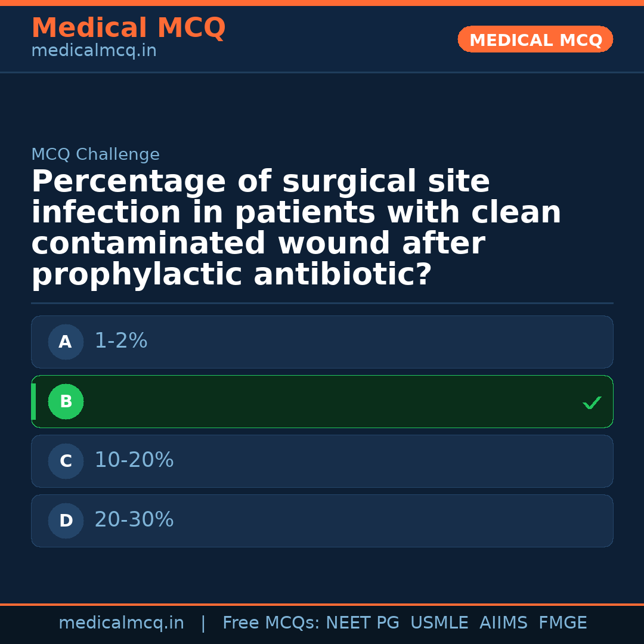Open the Medical MCQ header title
Image resolution: width=644 pixels, height=644 pixels.
click(x=128, y=28)
